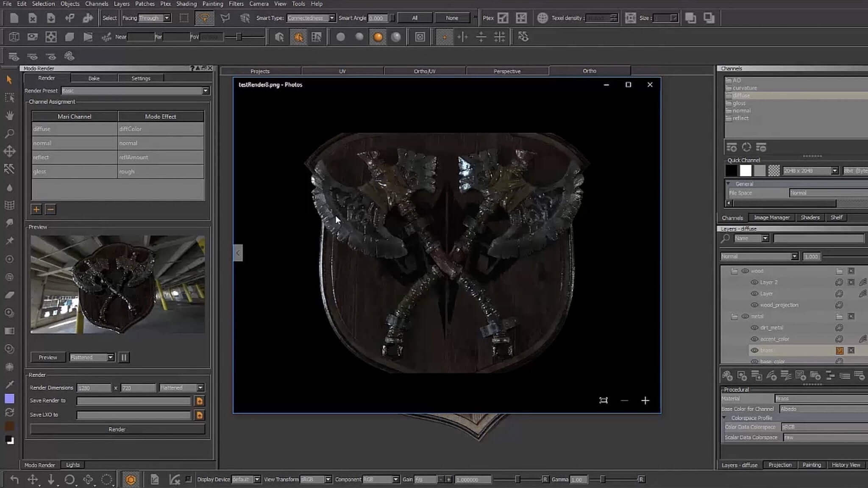Click the remove channel assignment minus icon
Image resolution: width=868 pixels, height=488 pixels.
pos(50,209)
